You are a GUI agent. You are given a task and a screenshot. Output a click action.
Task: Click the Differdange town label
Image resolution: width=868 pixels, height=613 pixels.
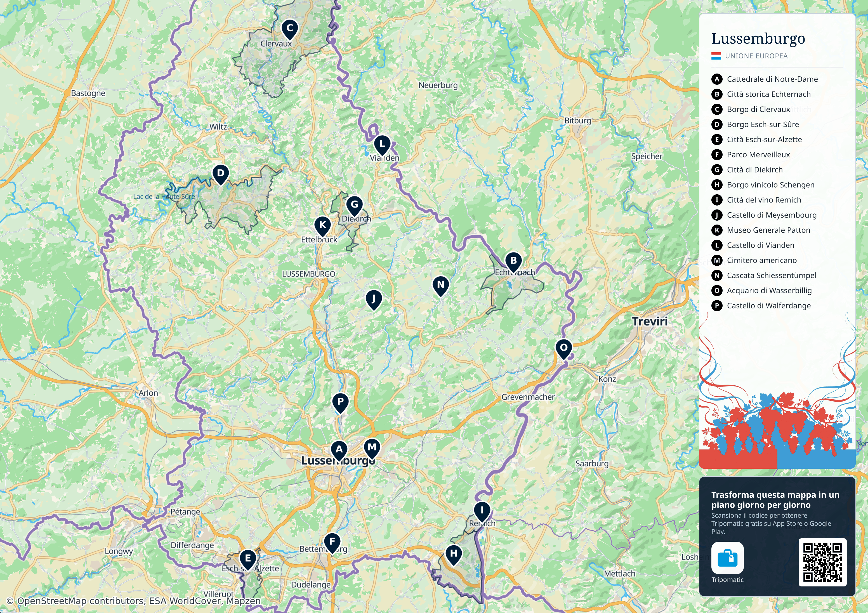[192, 545]
